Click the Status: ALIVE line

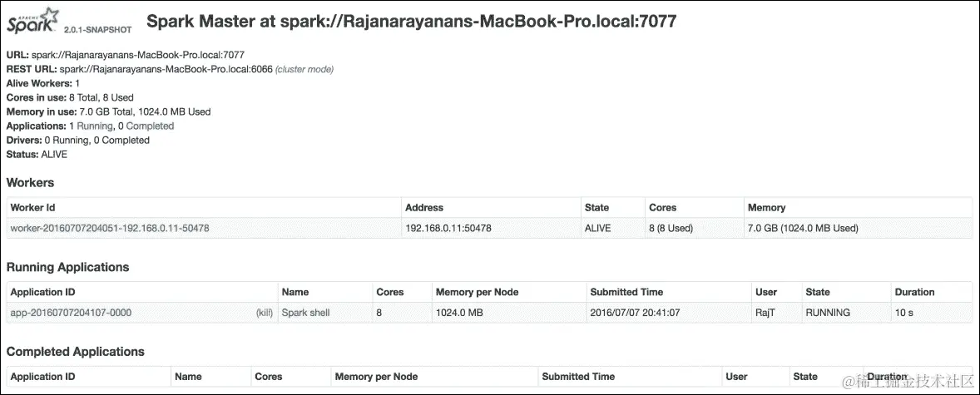click(37, 154)
